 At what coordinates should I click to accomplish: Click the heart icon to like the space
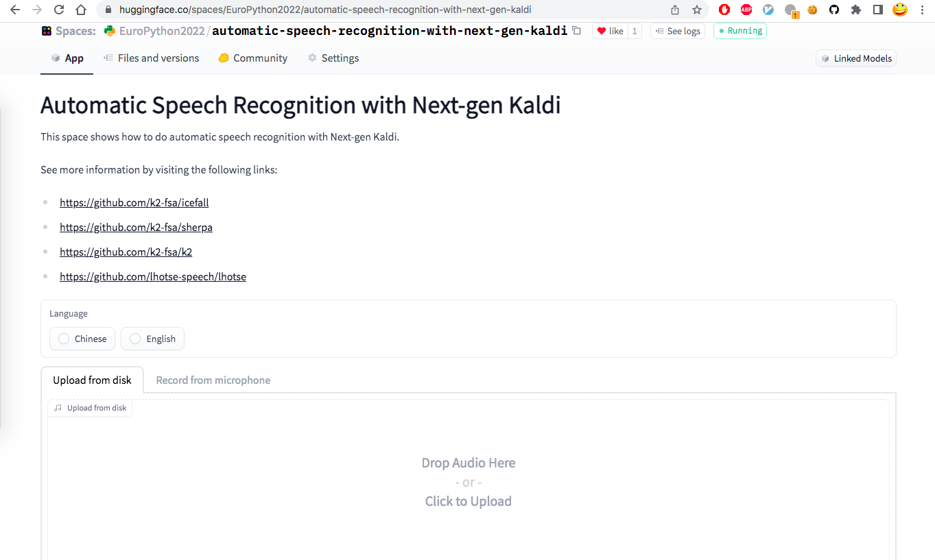(x=602, y=31)
